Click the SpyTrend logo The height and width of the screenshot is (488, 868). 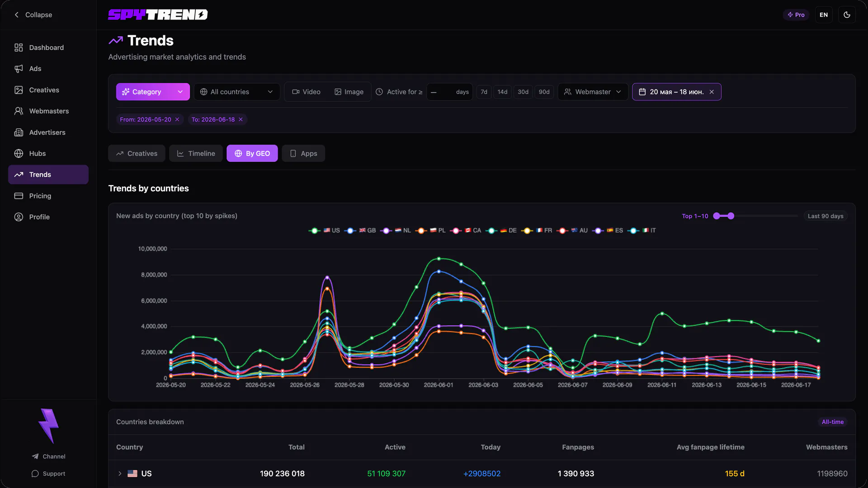tap(158, 15)
